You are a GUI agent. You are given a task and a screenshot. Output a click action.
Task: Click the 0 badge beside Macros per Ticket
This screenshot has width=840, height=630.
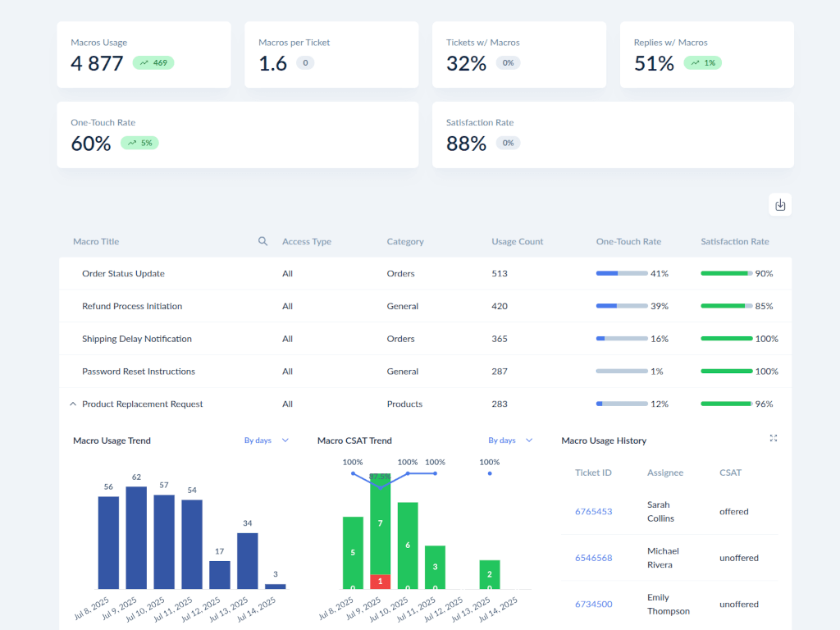[304, 62]
